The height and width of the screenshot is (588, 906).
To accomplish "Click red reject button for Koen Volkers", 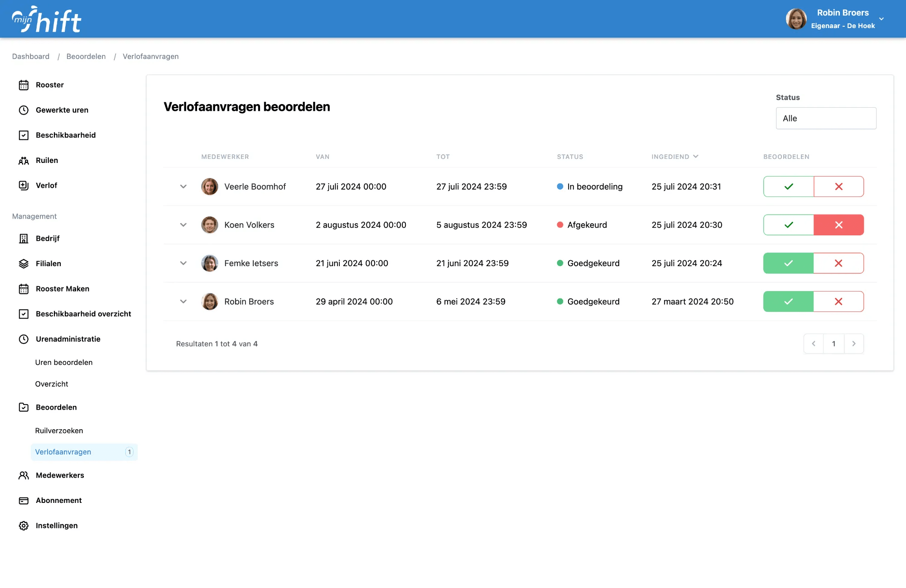I will [x=839, y=225].
